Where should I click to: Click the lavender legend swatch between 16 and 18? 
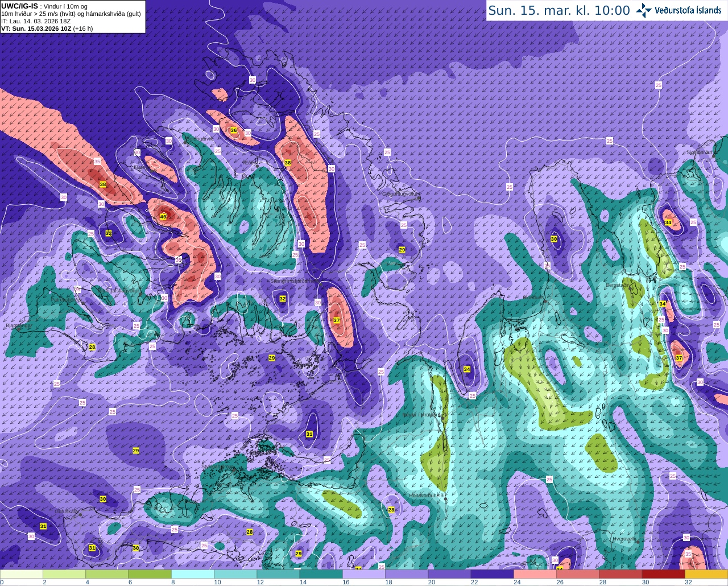click(364, 574)
